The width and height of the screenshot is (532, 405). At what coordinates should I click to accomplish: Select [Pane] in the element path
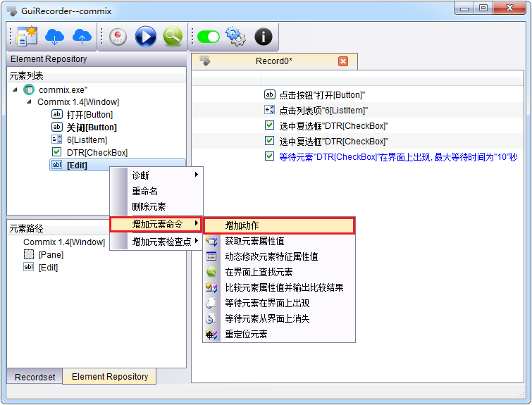51,255
